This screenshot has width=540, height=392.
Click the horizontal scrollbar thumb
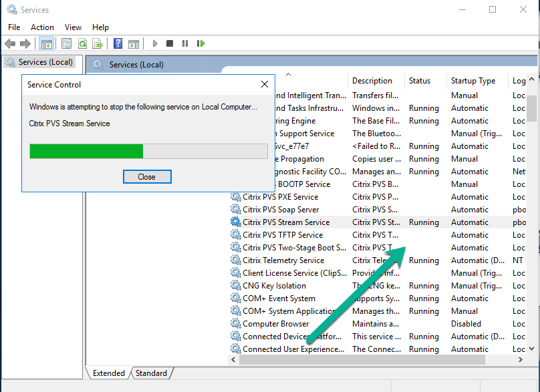pos(362,360)
